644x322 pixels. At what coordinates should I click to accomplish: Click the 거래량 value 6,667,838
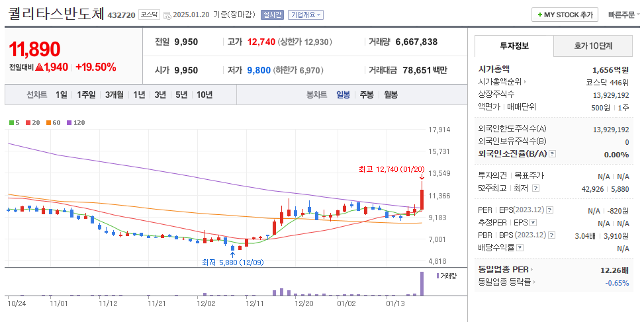click(416, 42)
